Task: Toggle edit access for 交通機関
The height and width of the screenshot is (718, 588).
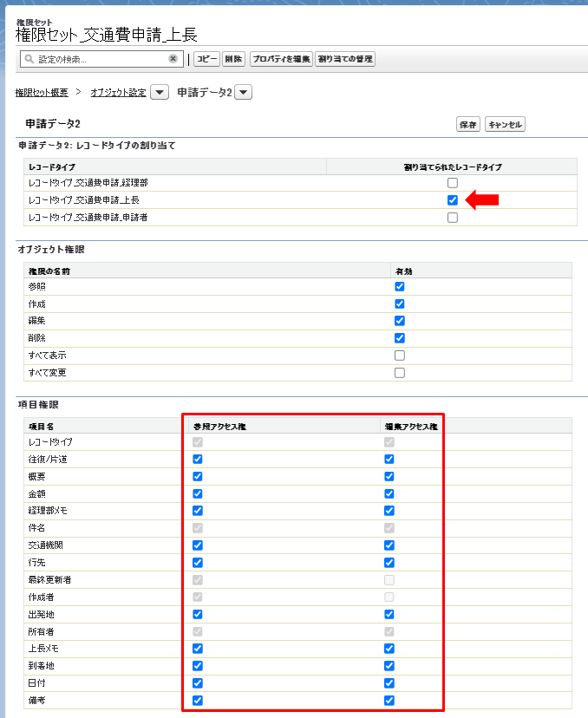Action: coord(389,545)
